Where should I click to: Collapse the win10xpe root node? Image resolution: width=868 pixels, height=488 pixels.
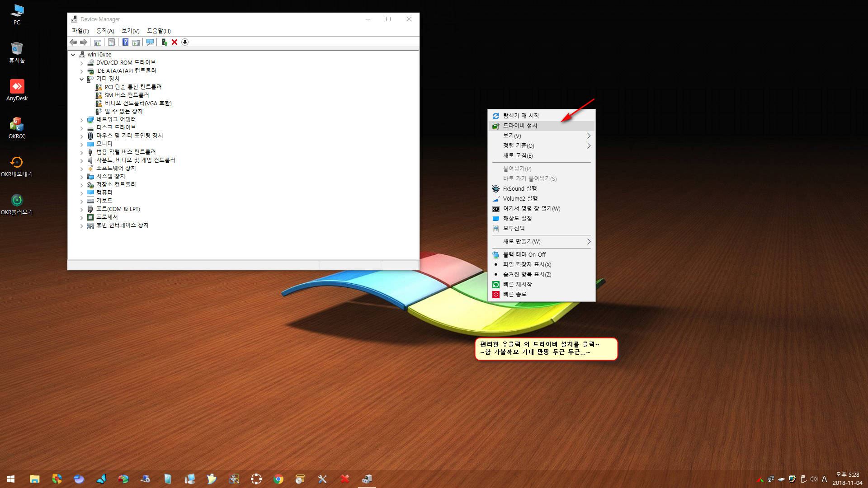click(73, 55)
